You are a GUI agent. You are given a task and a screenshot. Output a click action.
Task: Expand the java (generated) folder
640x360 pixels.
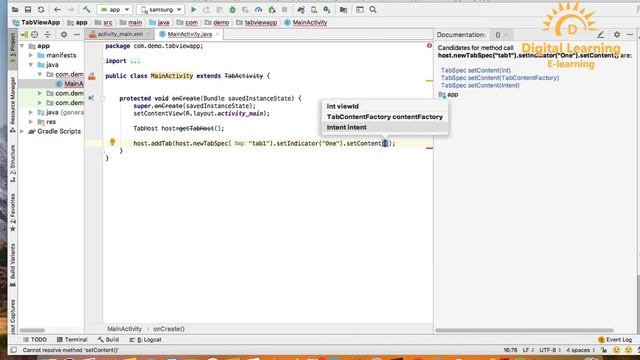[31, 112]
